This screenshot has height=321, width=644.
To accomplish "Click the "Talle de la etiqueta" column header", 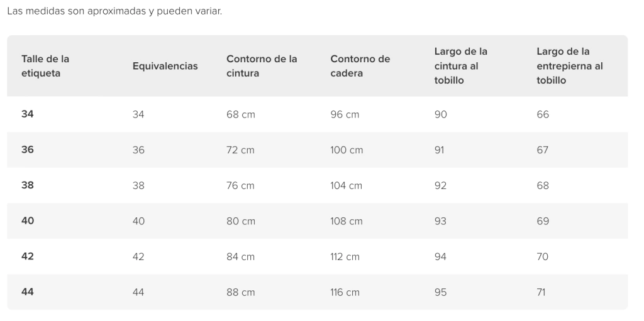I will (45, 66).
